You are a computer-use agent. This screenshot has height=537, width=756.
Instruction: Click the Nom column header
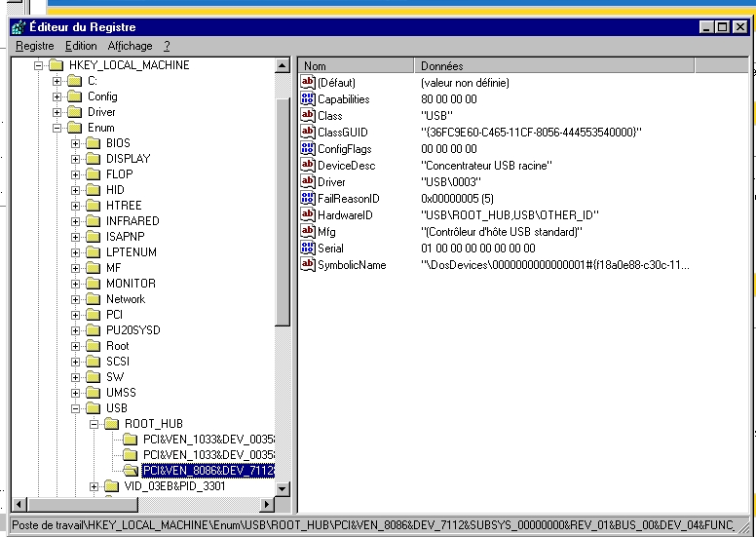[357, 65]
